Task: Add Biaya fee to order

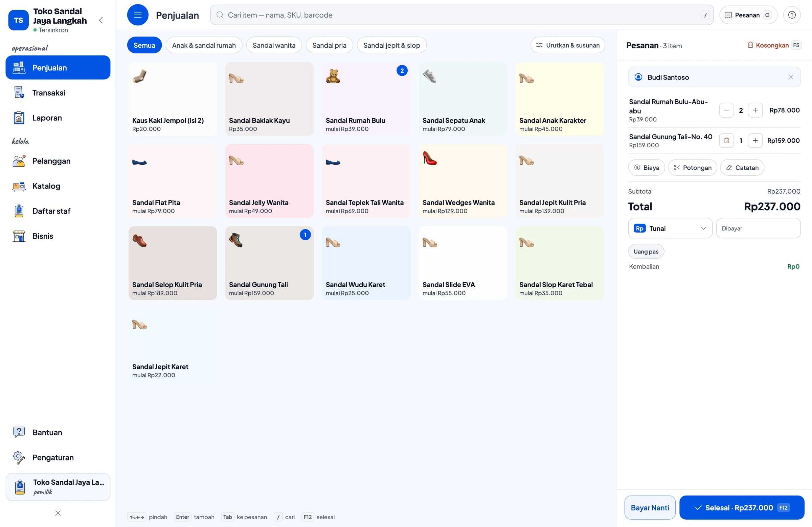Action: 647,168
